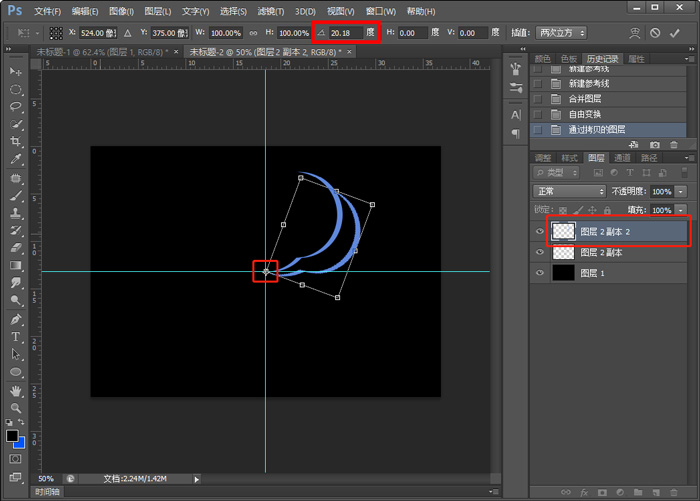Hide the 图层 2 副本 2 layer

(540, 231)
